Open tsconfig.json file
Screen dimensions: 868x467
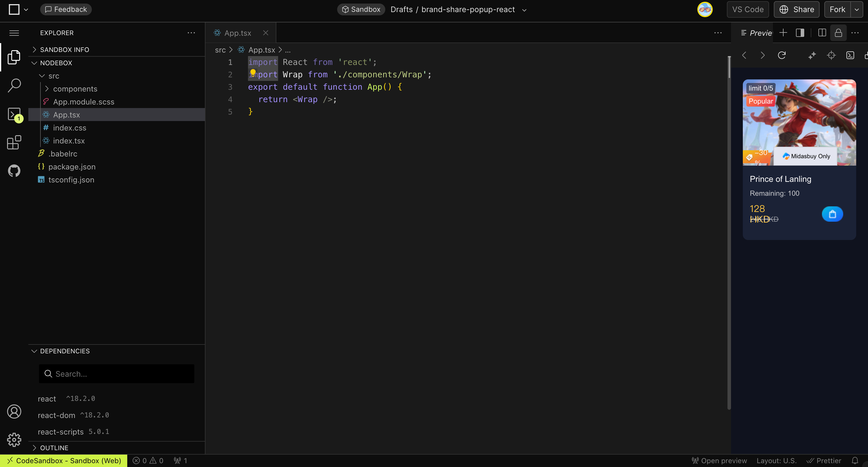pyautogui.click(x=117, y=179)
